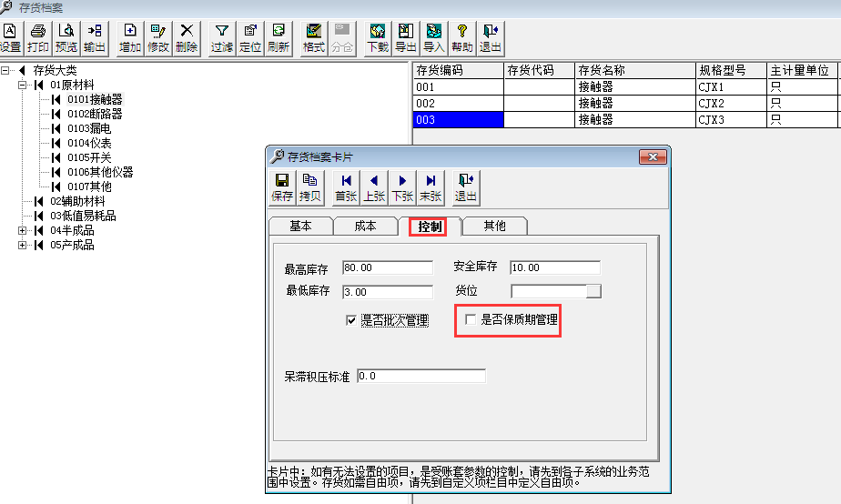Viewport: 841px width, 504px height.
Task: Select 0105开关 in the tree
Action: [x=89, y=157]
